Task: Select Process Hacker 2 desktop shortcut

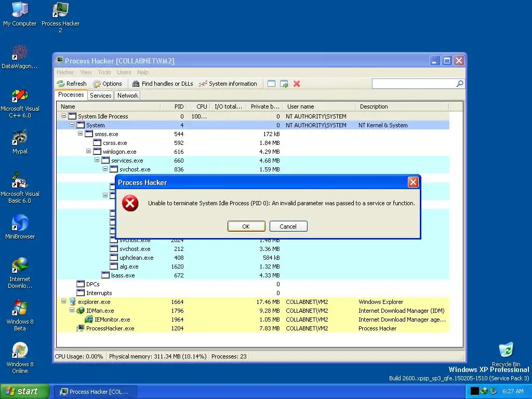Action: tap(60, 18)
